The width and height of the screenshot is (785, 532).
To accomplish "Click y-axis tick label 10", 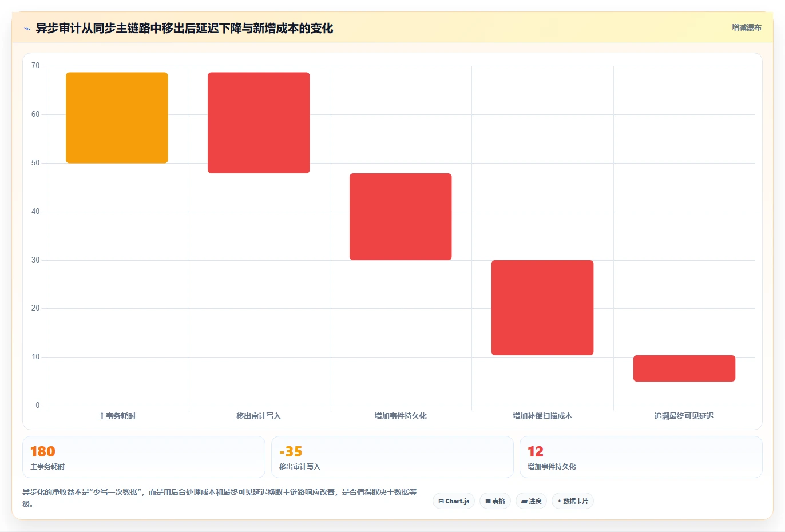I will 35,357.
